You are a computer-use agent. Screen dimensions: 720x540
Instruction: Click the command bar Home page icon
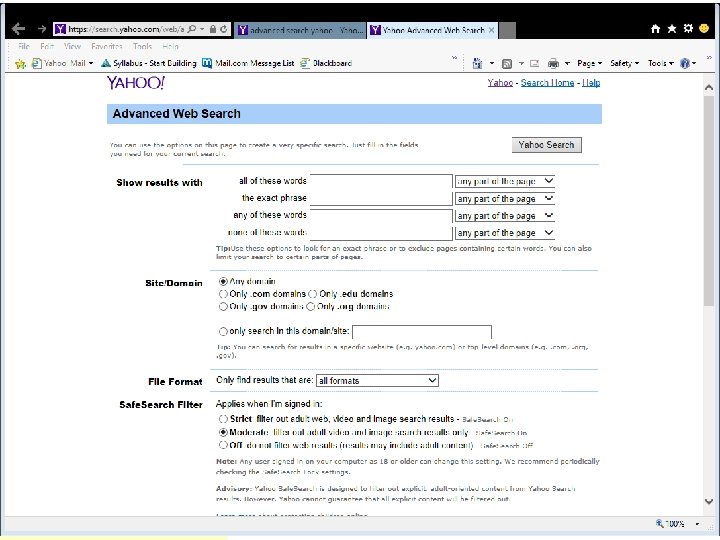point(478,63)
